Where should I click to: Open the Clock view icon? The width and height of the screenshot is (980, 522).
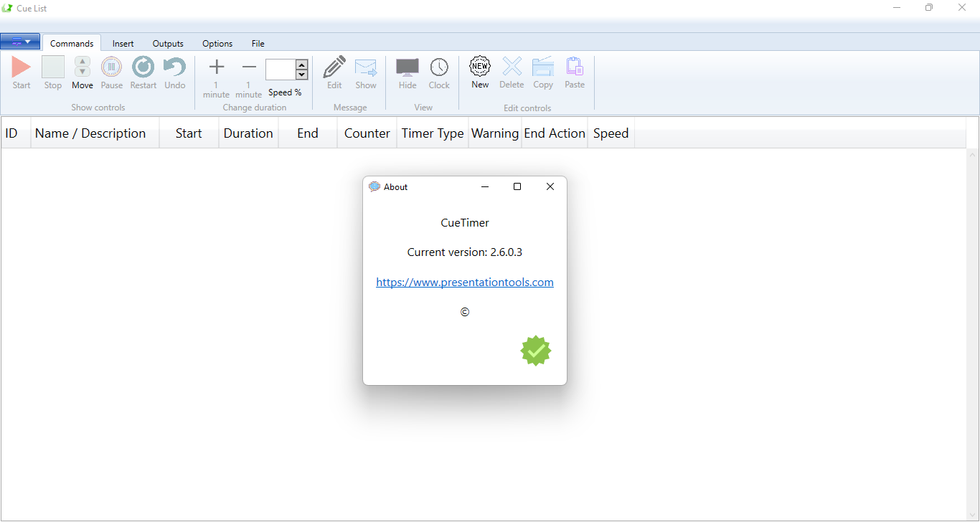click(x=439, y=67)
